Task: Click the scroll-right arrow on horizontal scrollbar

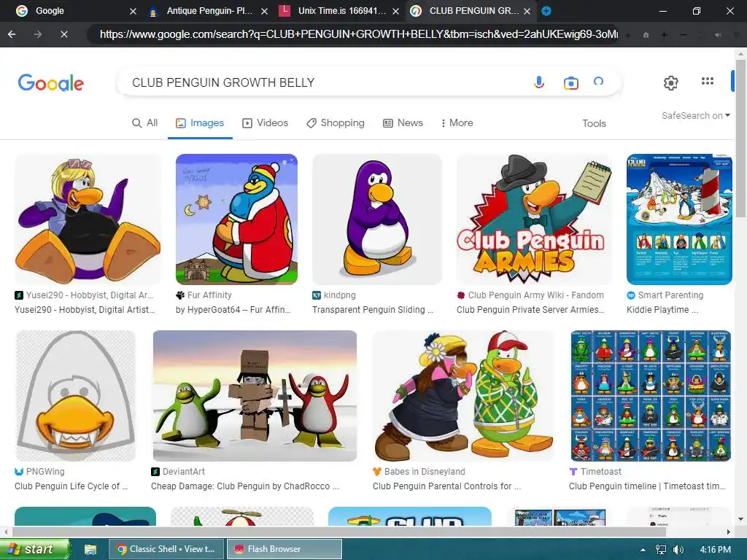Action: (x=729, y=532)
